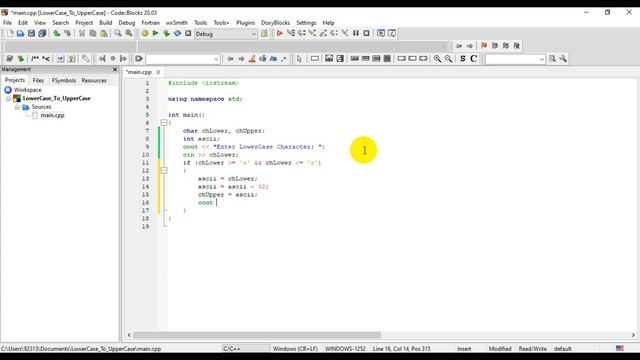Close the Management panel
This screenshot has width=640, height=360.
(115, 69)
